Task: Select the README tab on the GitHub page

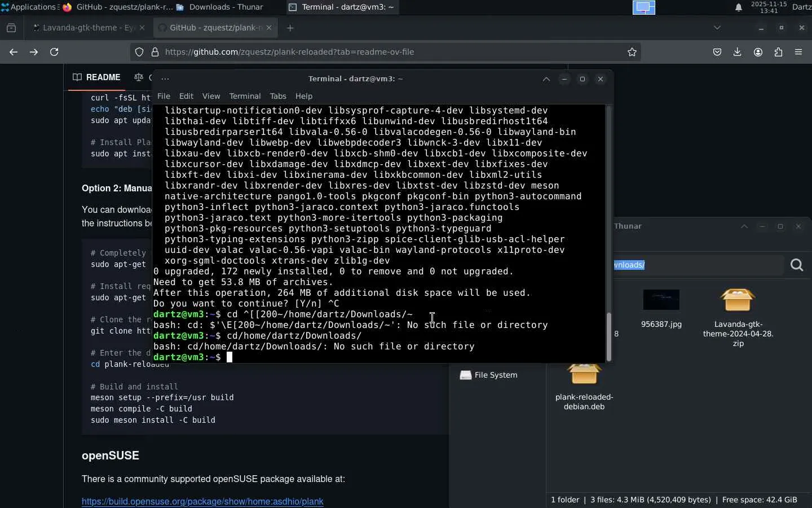Action: point(96,77)
